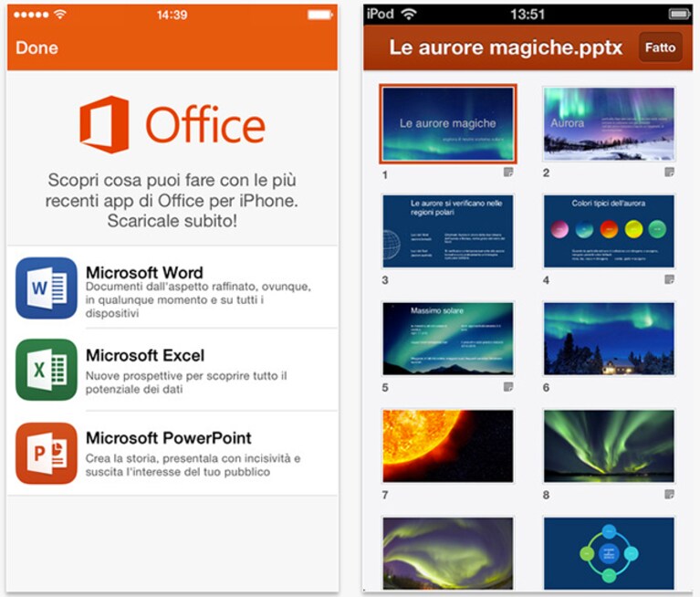Open the circular diagram slide thumbnail
This screenshot has height=597, width=700.
[609, 553]
